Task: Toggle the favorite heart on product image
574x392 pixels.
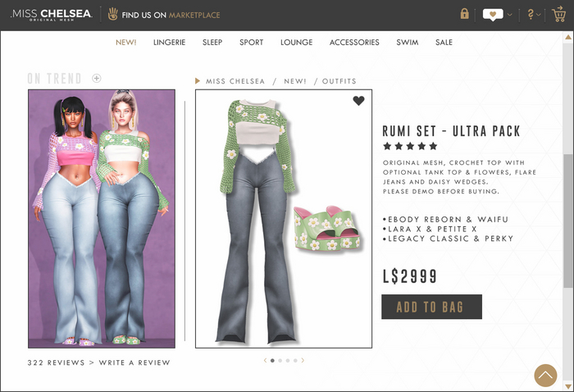Action: [x=358, y=101]
